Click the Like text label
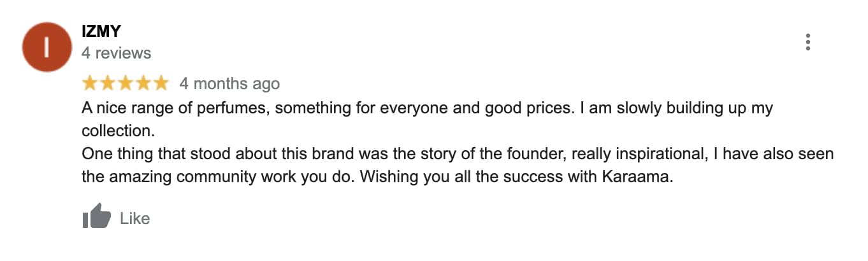The image size is (868, 261). point(134,218)
